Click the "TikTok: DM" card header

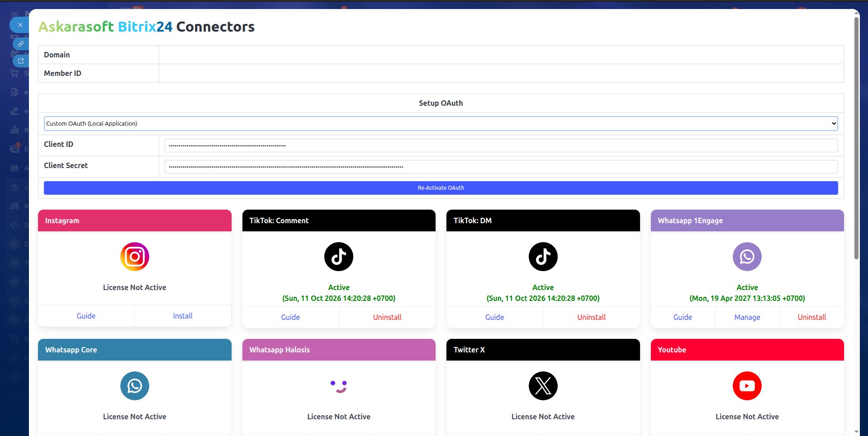[543, 220]
